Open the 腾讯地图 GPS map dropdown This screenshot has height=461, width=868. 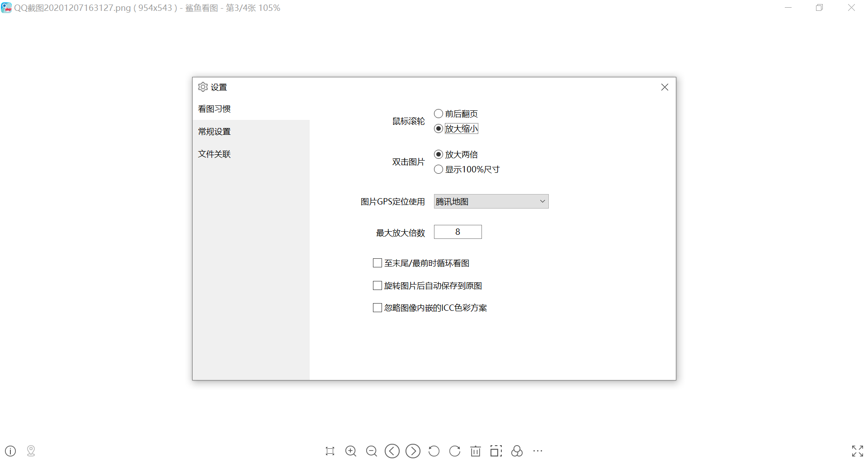491,201
